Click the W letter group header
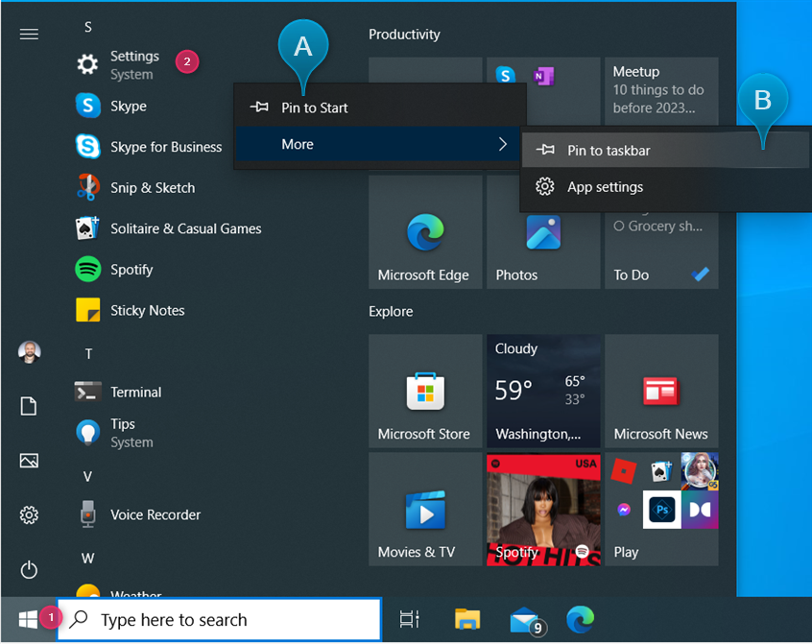Image resolution: width=812 pixels, height=644 pixels. [87, 558]
